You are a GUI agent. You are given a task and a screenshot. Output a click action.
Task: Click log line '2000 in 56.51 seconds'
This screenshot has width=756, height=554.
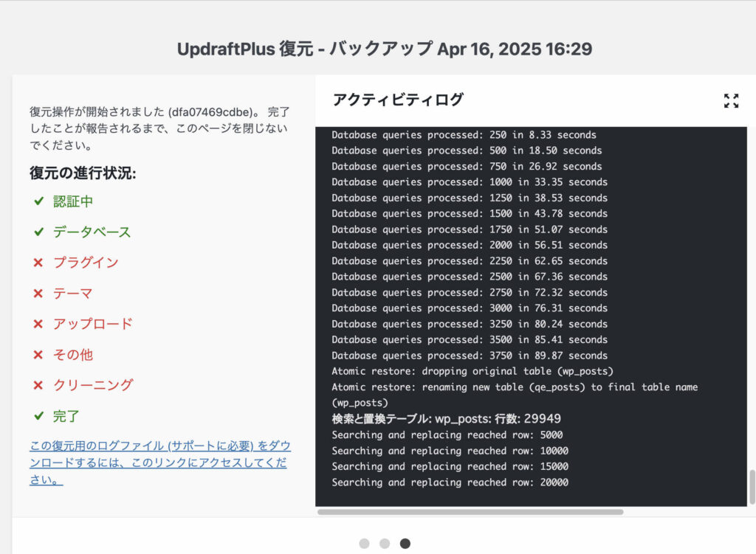coord(470,245)
